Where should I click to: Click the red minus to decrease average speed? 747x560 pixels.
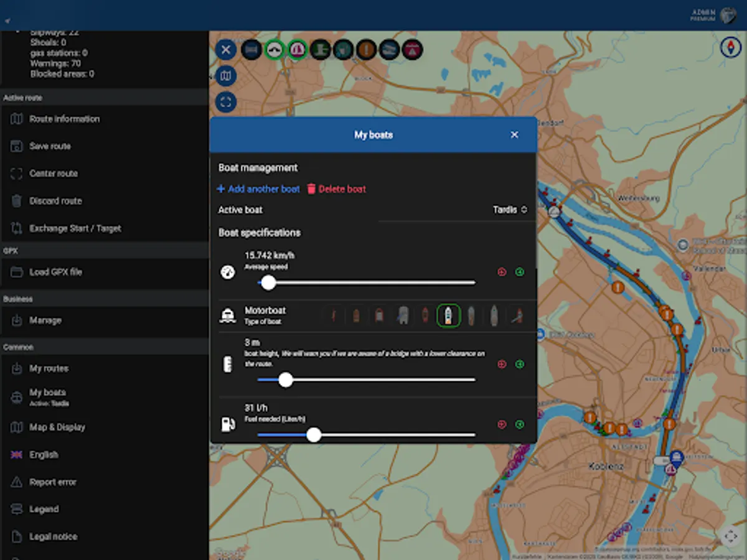tap(501, 272)
